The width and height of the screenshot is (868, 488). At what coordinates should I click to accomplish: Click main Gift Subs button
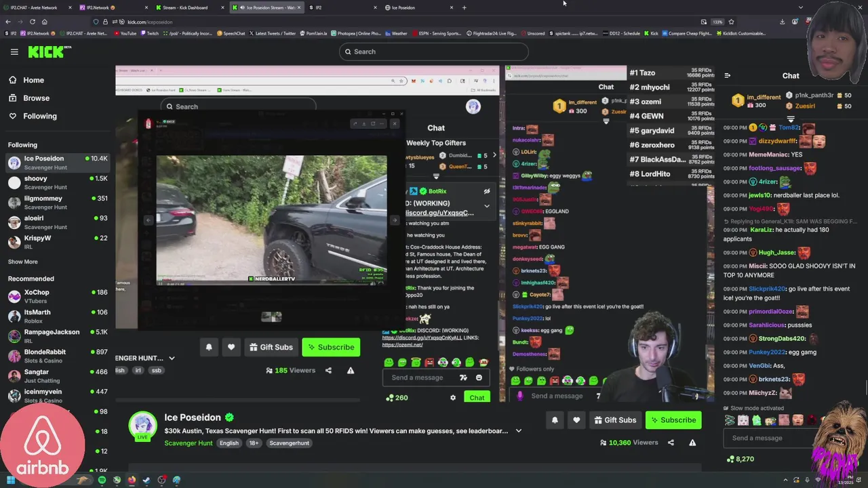(615, 420)
